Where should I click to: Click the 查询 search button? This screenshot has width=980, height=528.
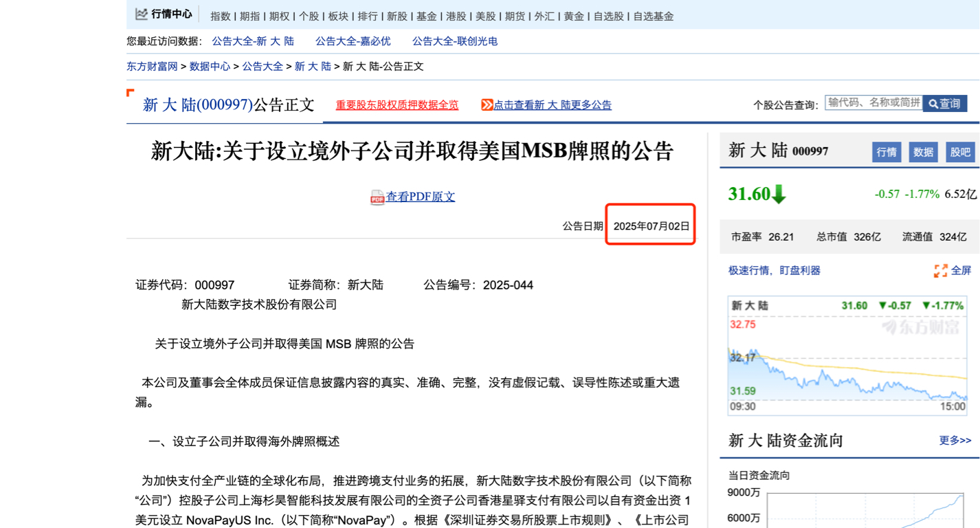945,104
